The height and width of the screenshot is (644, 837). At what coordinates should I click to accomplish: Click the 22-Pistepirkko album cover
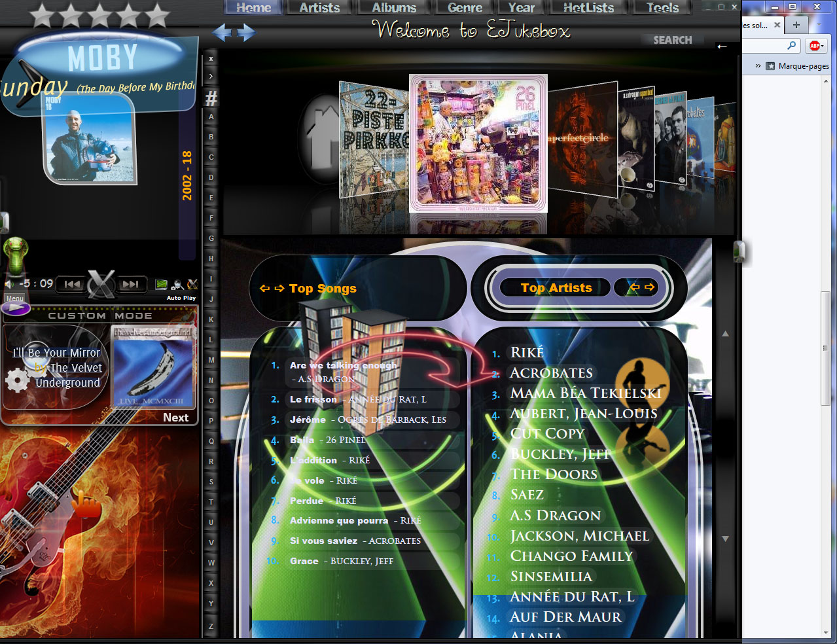tap(374, 139)
